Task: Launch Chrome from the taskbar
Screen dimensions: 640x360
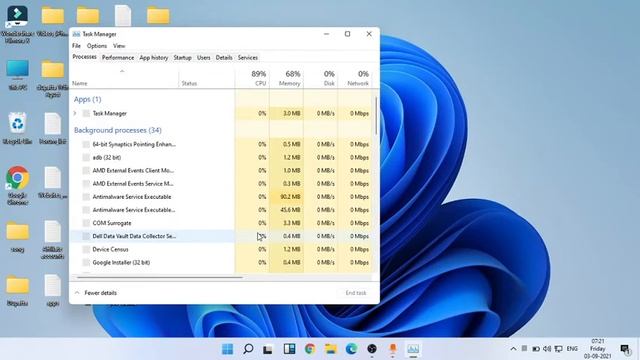Action: coord(310,349)
